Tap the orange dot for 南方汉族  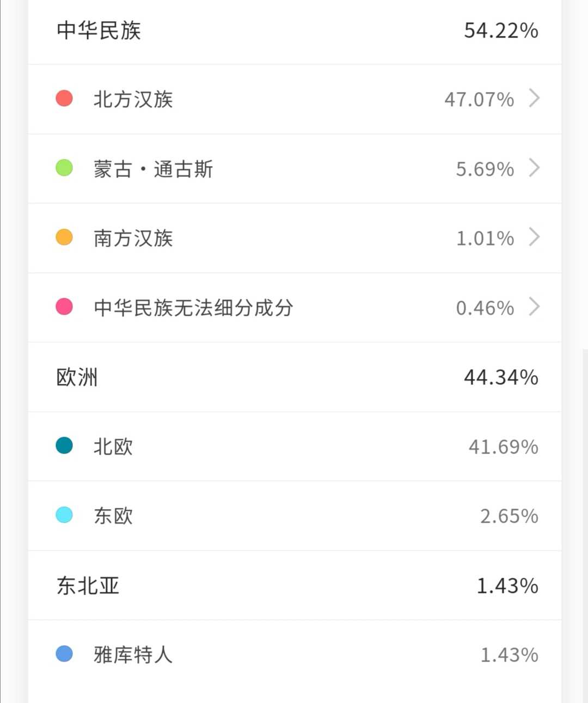click(64, 237)
